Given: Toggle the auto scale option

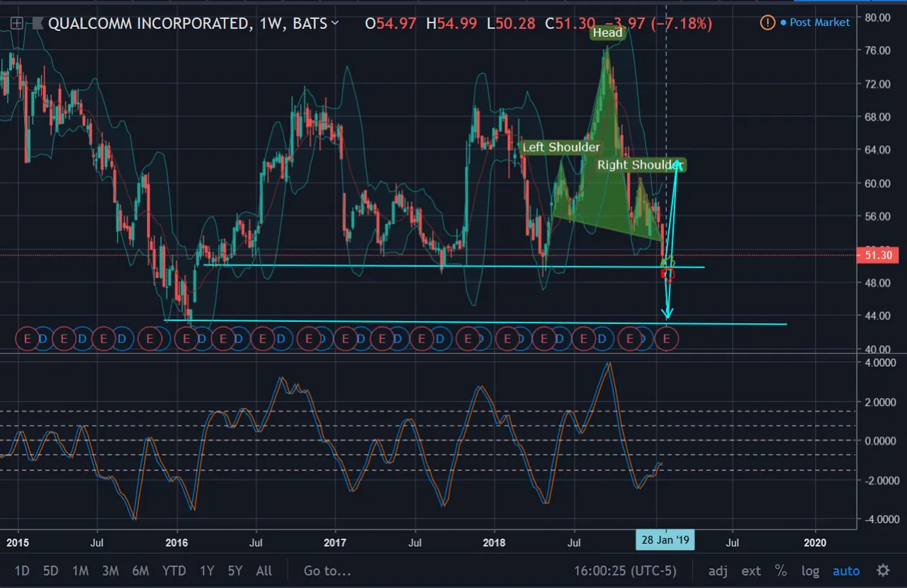Looking at the screenshot, I should point(846,571).
